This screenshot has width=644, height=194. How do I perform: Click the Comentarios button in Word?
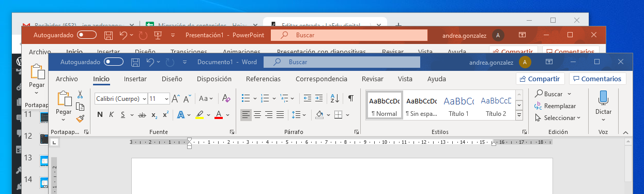click(x=597, y=79)
